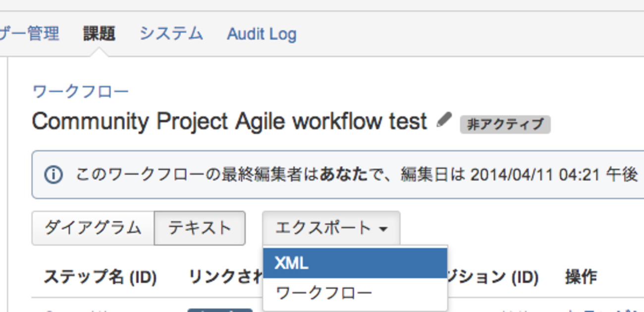Click the ステップ名 (ID) column header

(x=100, y=277)
